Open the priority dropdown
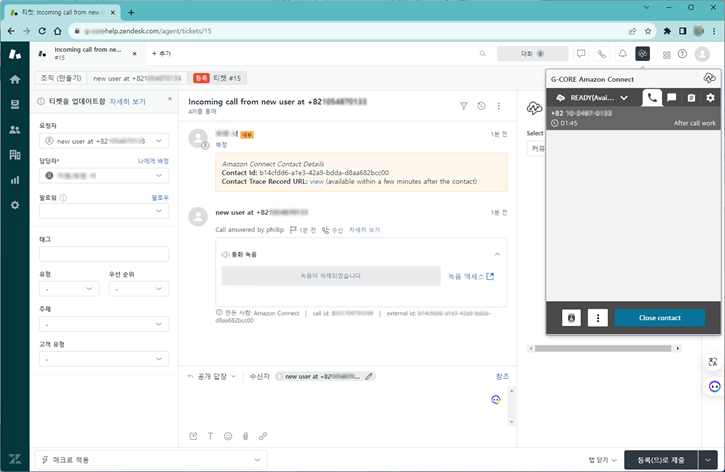Viewport: 725px width, 472px height. tap(139, 289)
